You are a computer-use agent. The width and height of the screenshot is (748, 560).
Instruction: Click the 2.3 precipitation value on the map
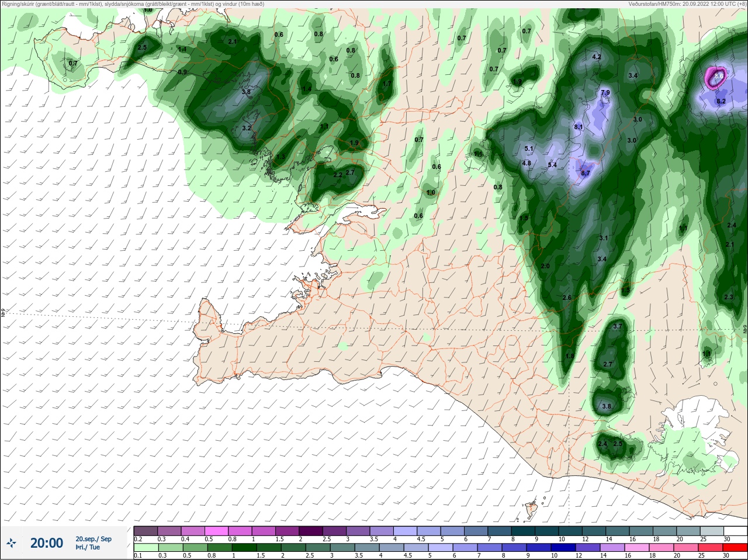[729, 297]
